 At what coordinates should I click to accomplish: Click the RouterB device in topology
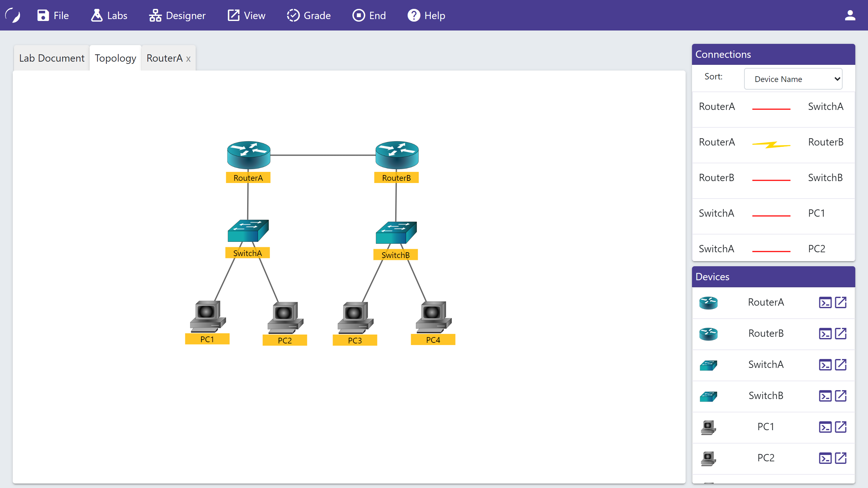pyautogui.click(x=397, y=155)
